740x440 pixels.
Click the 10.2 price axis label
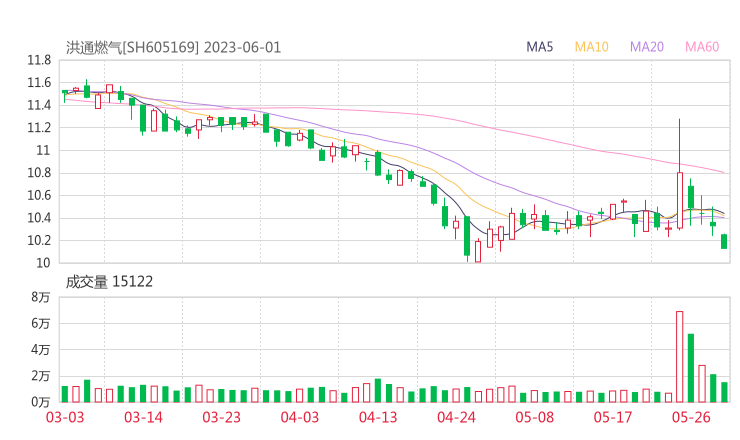(39, 240)
